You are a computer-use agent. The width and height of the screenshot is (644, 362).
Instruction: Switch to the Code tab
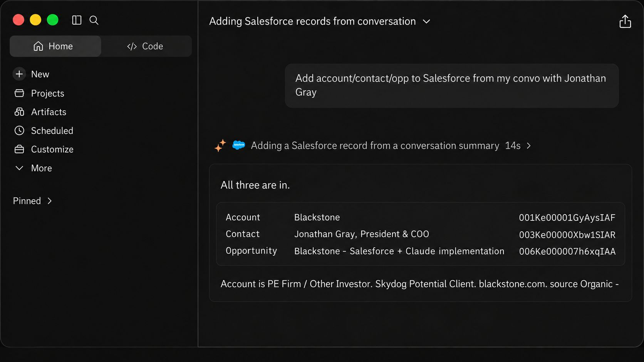[146, 46]
